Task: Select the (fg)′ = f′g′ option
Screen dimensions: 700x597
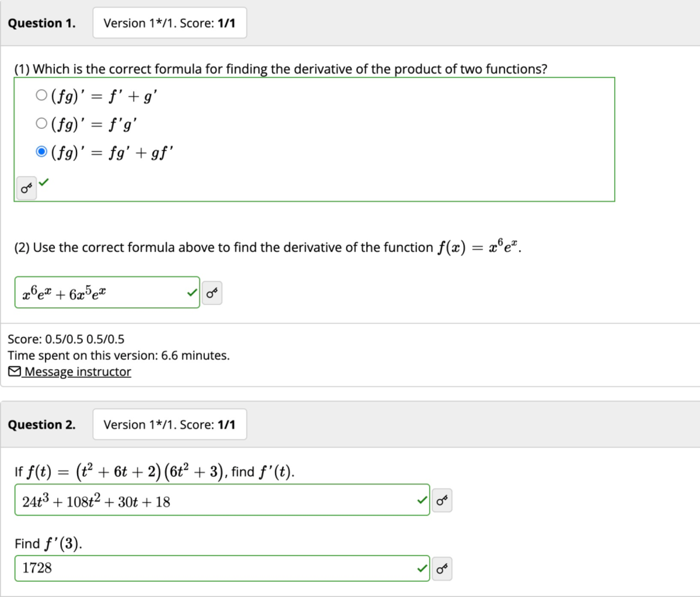Action: pyautogui.click(x=41, y=122)
